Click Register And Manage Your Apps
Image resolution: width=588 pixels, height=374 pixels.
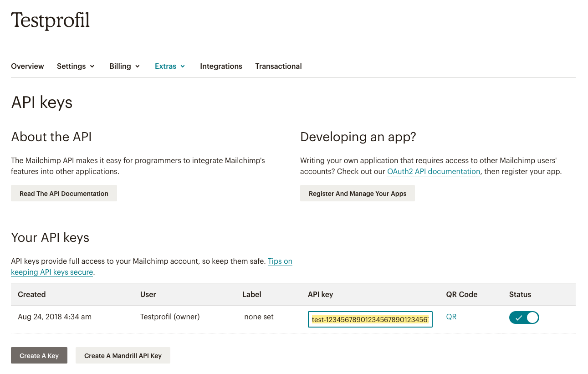(358, 193)
